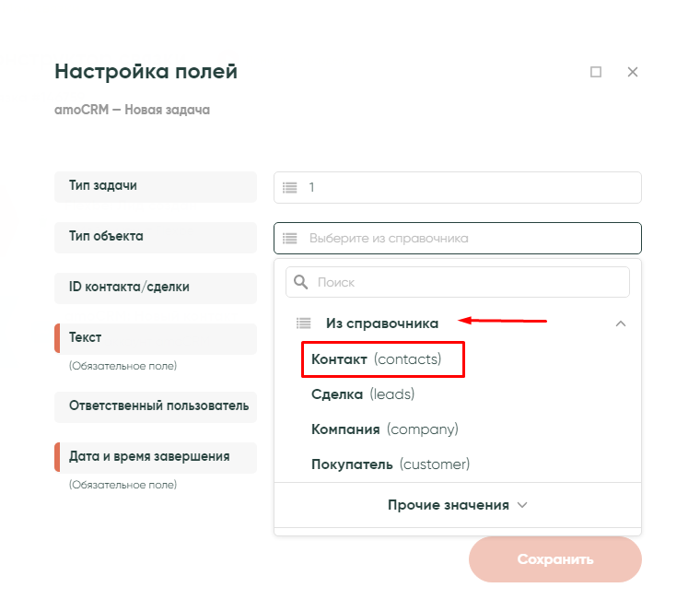Click the maximize window square icon
700x611 pixels.
pyautogui.click(x=596, y=72)
